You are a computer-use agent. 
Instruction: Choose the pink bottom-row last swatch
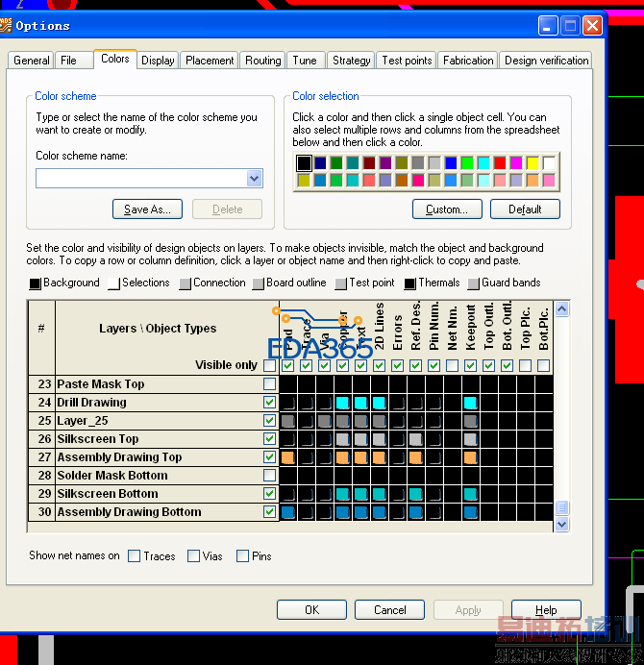[x=549, y=181]
